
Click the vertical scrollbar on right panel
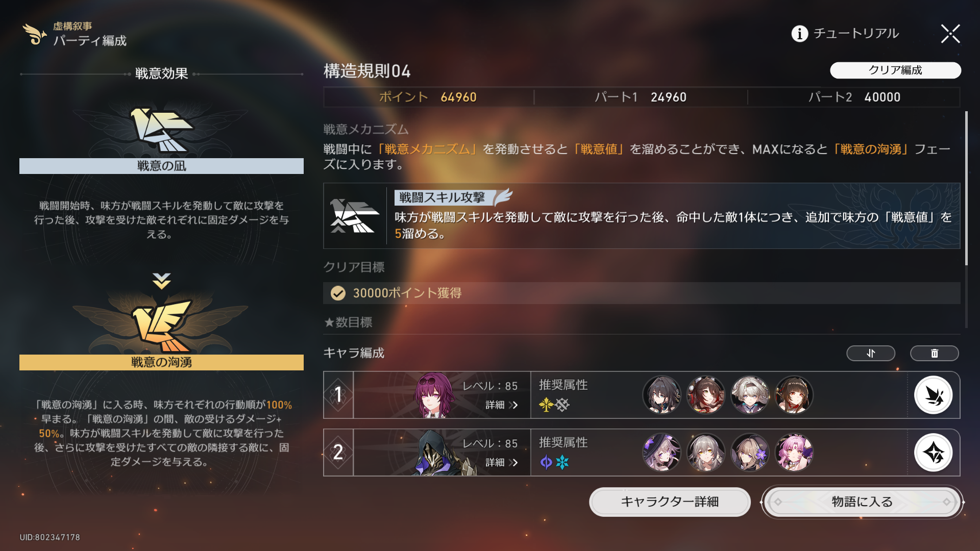pos(966,189)
